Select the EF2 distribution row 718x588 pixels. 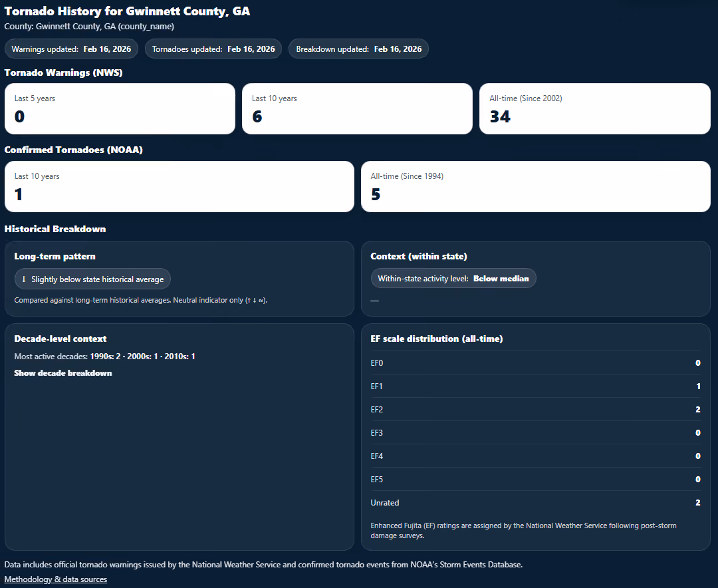[x=535, y=410]
